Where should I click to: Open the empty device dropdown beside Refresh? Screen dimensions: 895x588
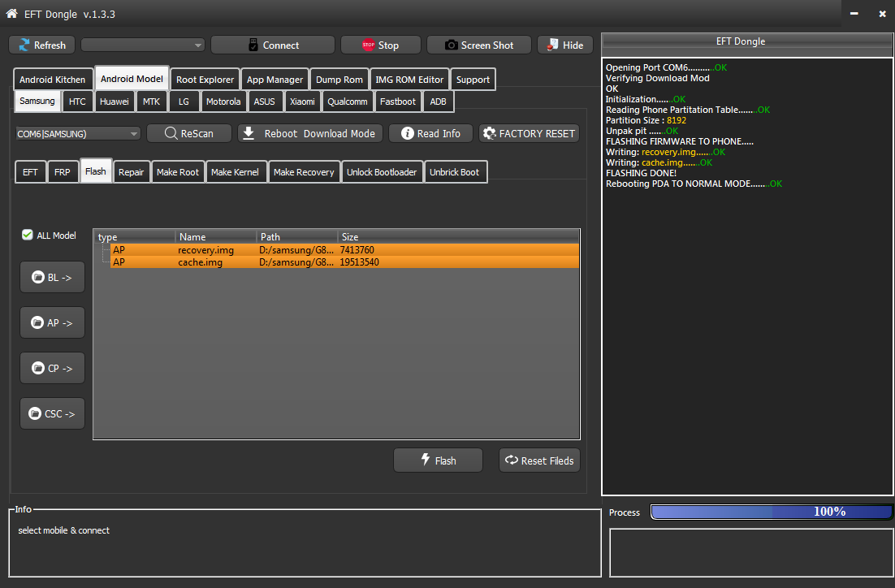click(143, 45)
